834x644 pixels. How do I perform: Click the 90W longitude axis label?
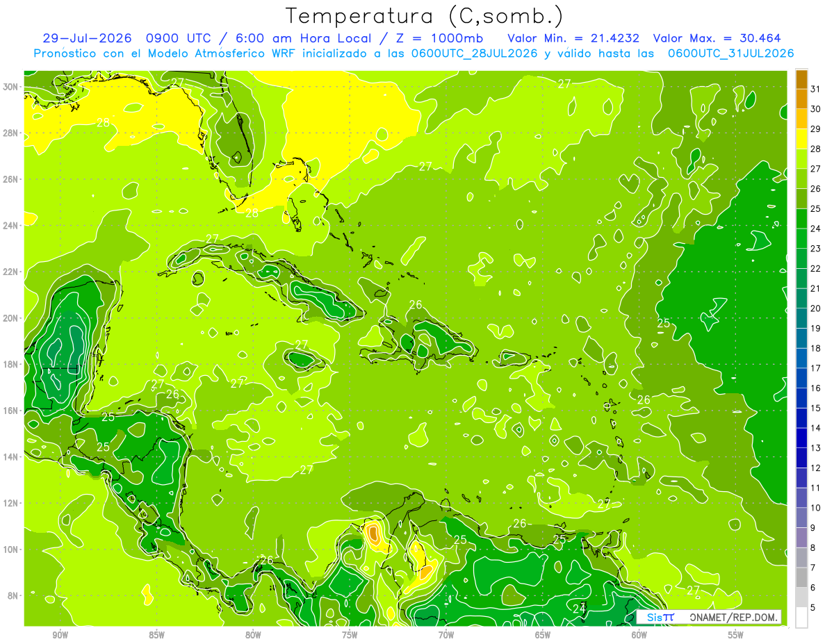click(60, 634)
